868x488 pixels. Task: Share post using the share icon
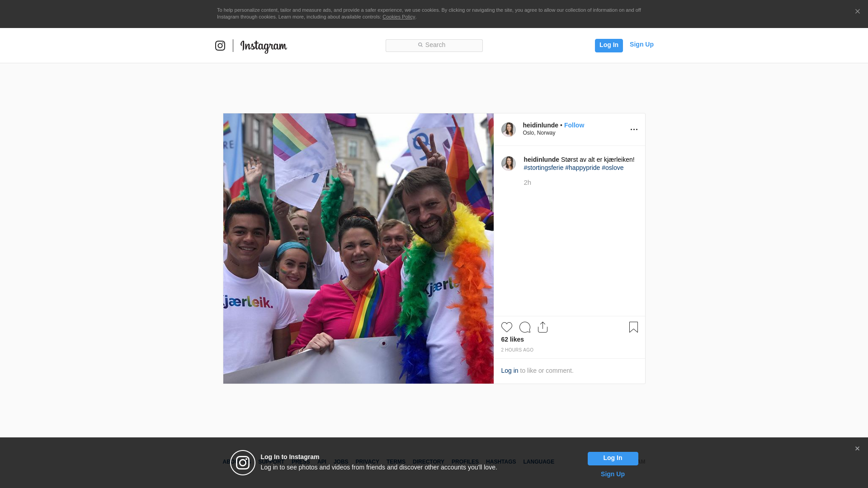click(542, 327)
